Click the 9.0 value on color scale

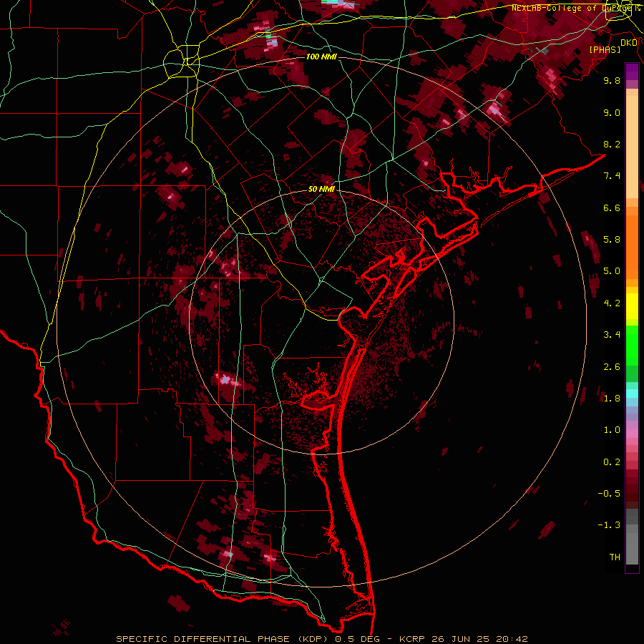(x=612, y=112)
